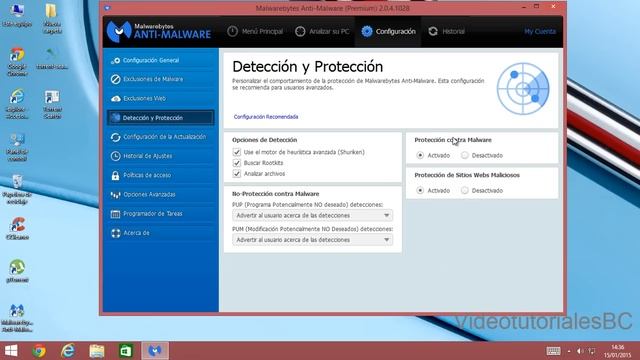Open Políticas de acceso section
The width and height of the screenshot is (640, 360).
[161, 175]
